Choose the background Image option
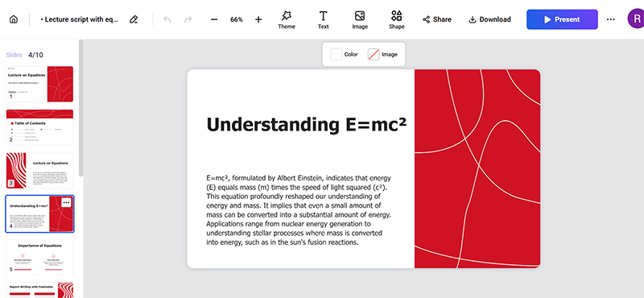The height and width of the screenshot is (298, 644). click(382, 54)
